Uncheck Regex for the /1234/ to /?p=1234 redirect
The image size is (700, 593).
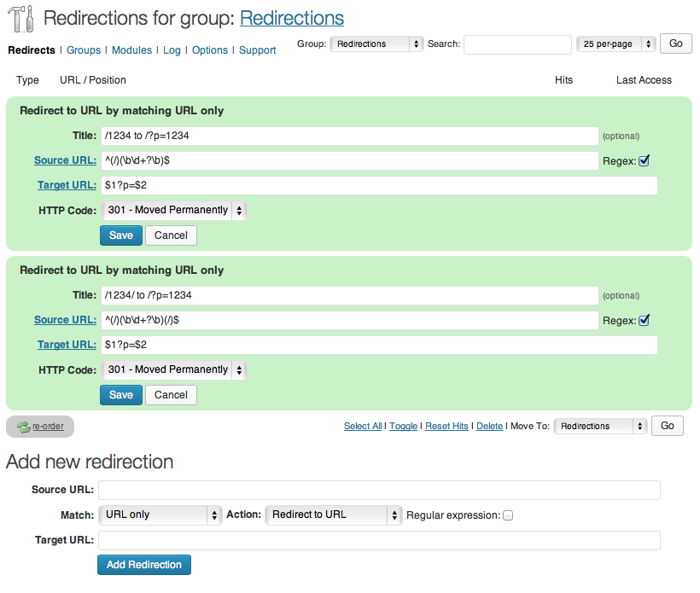(645, 320)
